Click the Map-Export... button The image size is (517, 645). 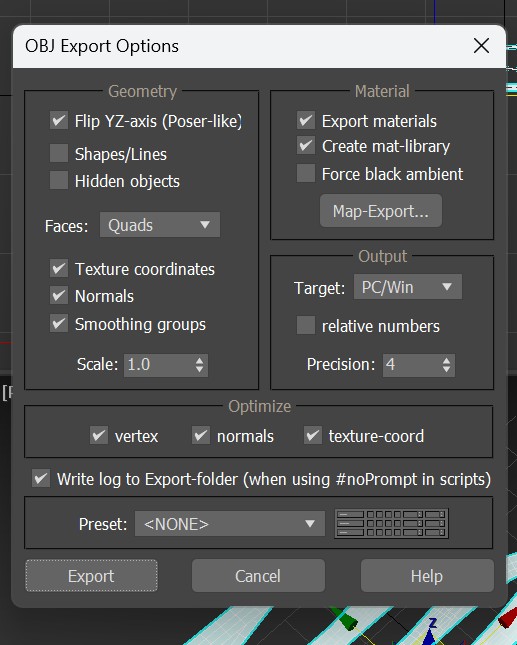(x=381, y=211)
